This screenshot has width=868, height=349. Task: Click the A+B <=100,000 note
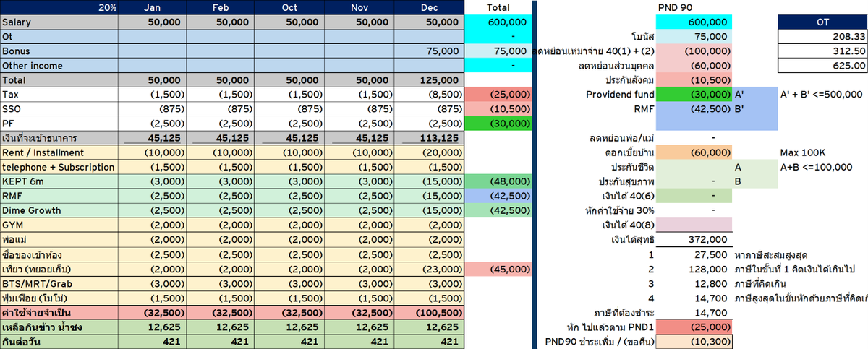(816, 167)
